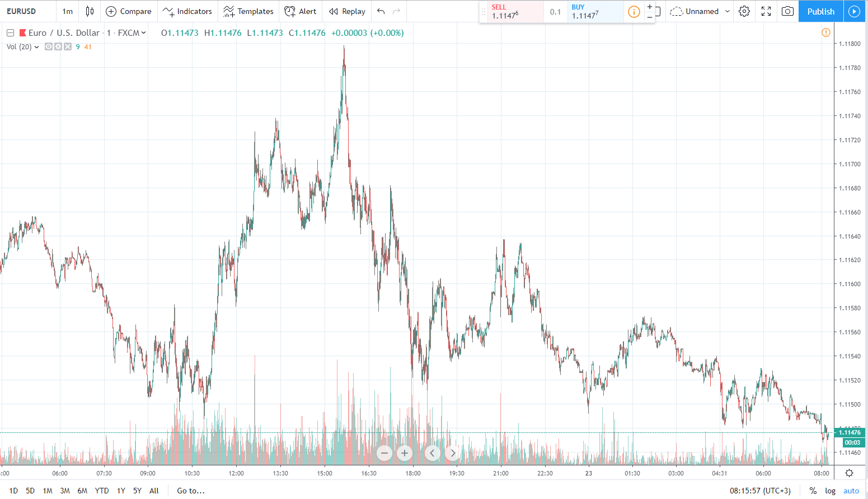This screenshot has height=499, width=868.
Task: Enter fullscreen mode
Action: pyautogui.click(x=766, y=11)
